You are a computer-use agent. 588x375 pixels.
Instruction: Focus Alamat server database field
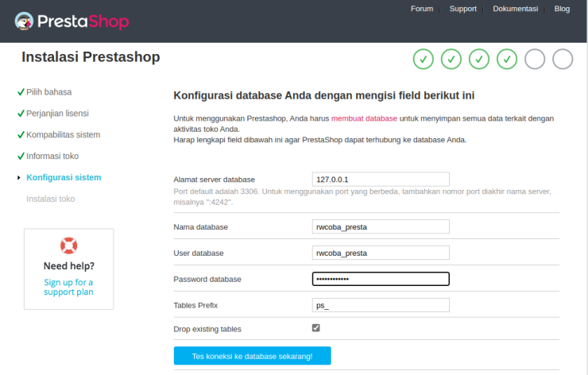pos(381,180)
